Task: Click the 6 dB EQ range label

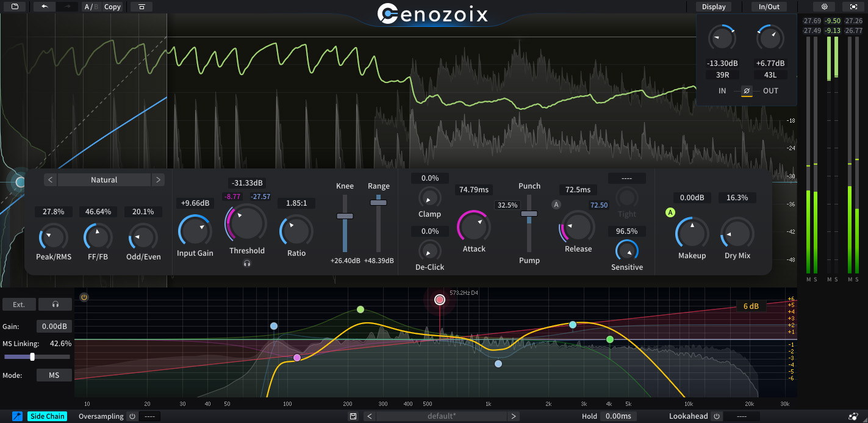Action: [750, 306]
